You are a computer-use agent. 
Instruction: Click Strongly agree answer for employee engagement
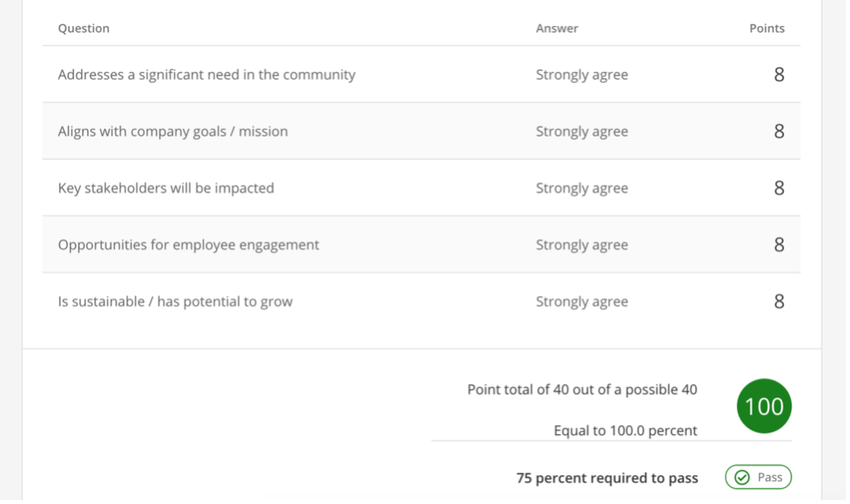click(x=582, y=245)
